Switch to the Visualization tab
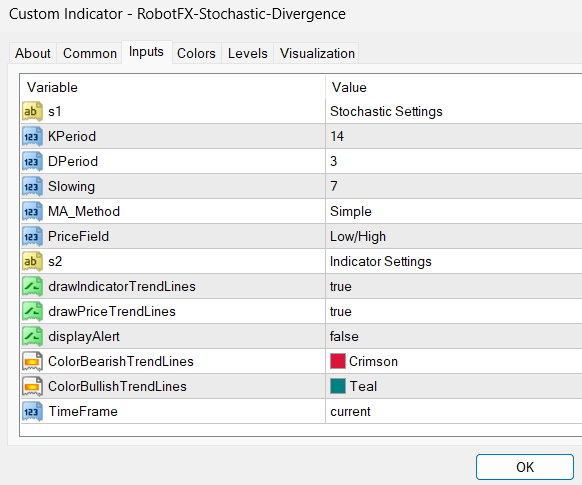Image resolution: width=582 pixels, height=485 pixels. [x=317, y=53]
